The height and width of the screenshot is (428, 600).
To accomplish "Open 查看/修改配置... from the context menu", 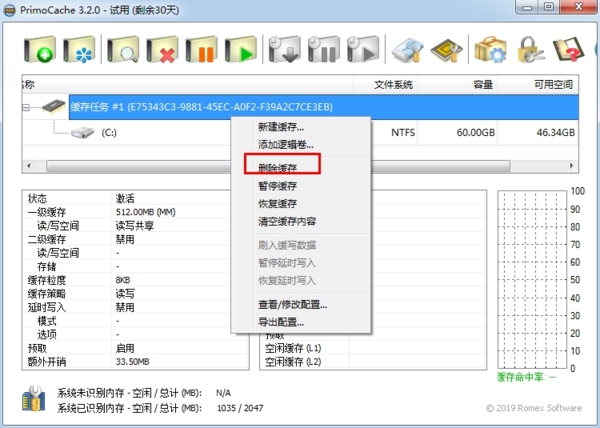I will [x=293, y=304].
